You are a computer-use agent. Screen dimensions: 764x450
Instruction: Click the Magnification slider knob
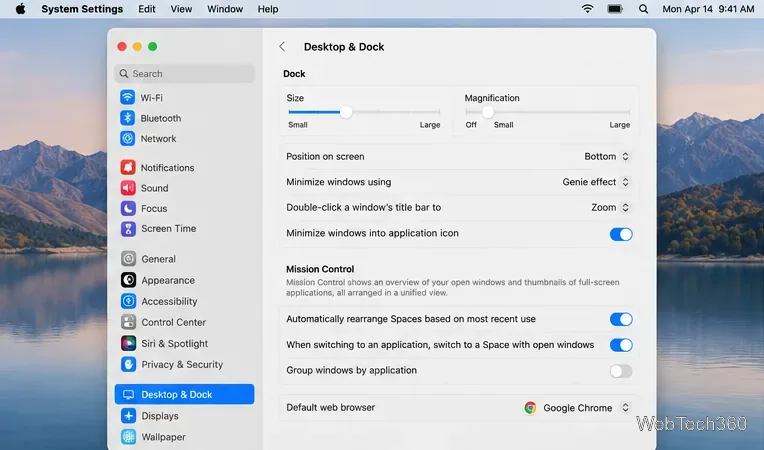click(487, 112)
